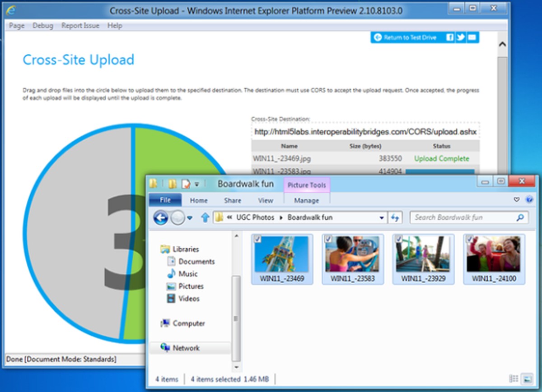Select the Pictures library in the sidebar
The height and width of the screenshot is (392, 542).
tap(189, 286)
